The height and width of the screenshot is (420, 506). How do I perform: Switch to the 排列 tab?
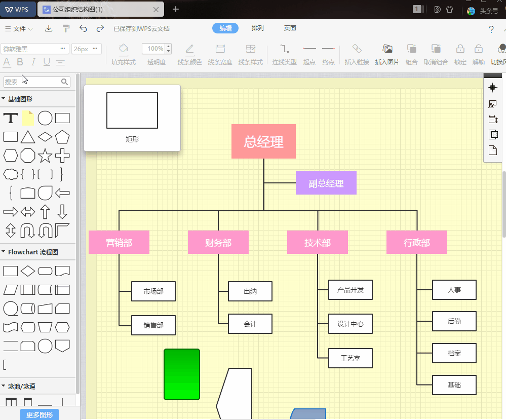click(258, 28)
